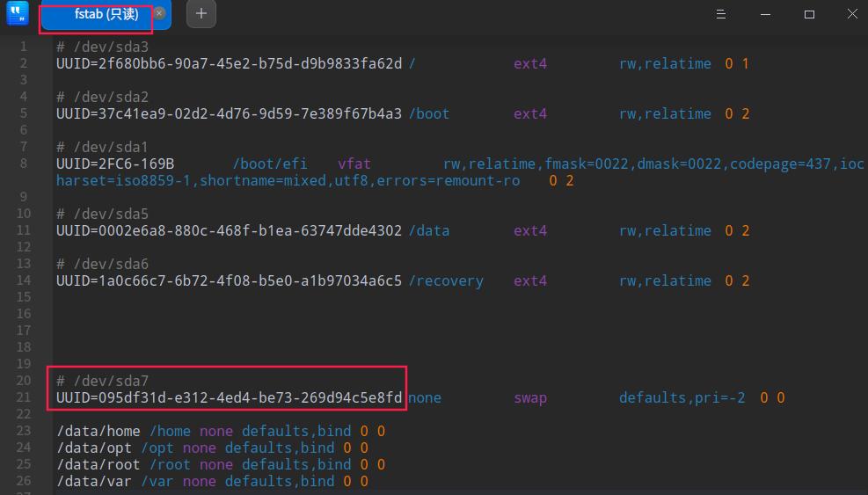Click line number 21 in gutter
Image resolution: width=868 pixels, height=495 pixels.
click(23, 397)
